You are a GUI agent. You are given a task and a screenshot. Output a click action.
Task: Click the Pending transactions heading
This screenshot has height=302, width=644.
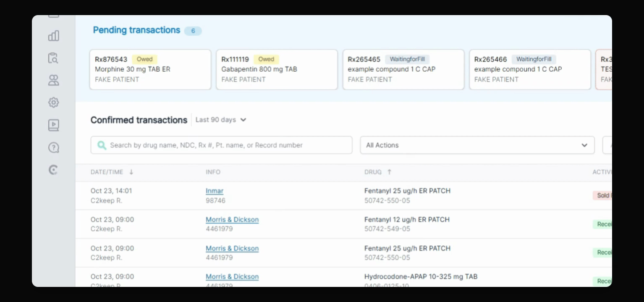pyautogui.click(x=136, y=30)
